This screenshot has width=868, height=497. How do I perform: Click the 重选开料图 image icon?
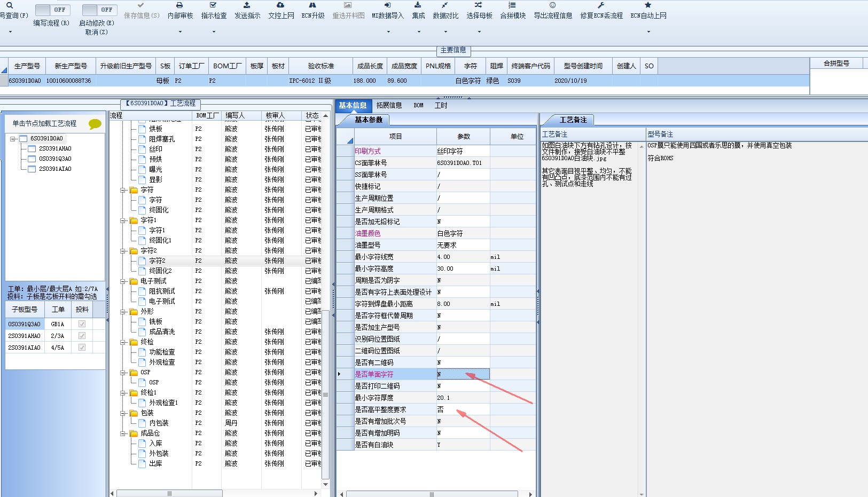(348, 5)
